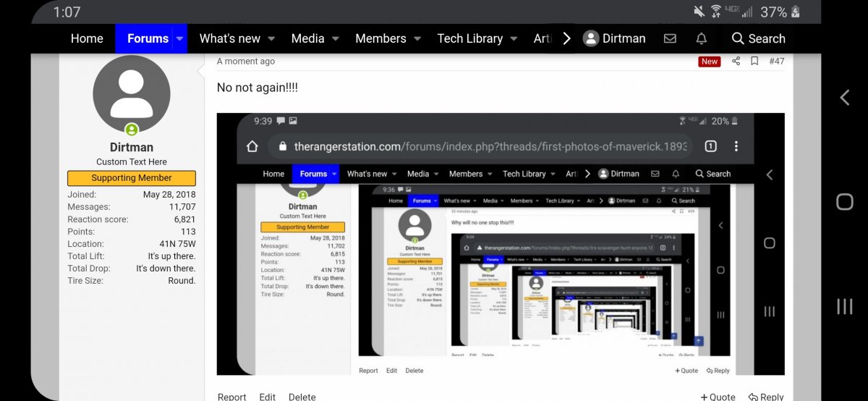Bookmark post #47 with the bookmark icon
The width and height of the screenshot is (868, 401).
click(x=754, y=62)
